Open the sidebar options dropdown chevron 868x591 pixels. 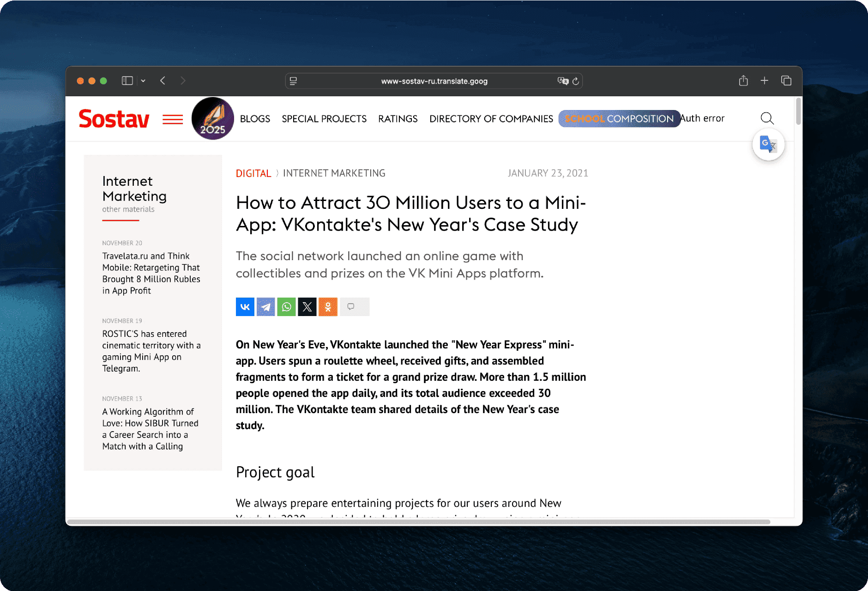[143, 81]
